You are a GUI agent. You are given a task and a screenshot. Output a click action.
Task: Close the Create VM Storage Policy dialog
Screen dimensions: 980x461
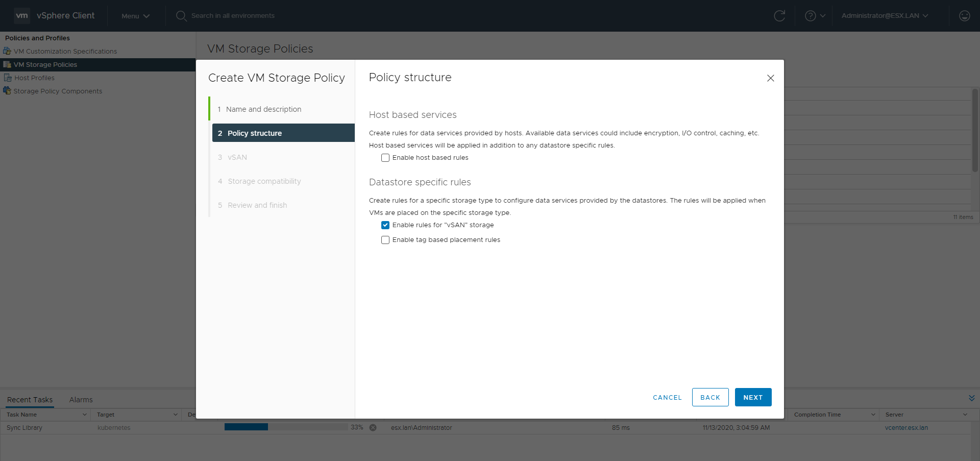pyautogui.click(x=770, y=78)
